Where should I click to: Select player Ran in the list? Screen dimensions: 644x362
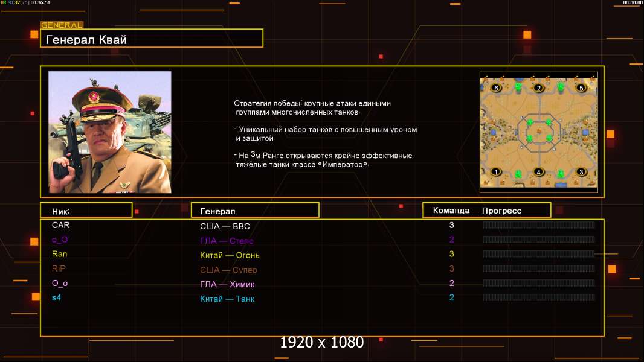(x=60, y=254)
